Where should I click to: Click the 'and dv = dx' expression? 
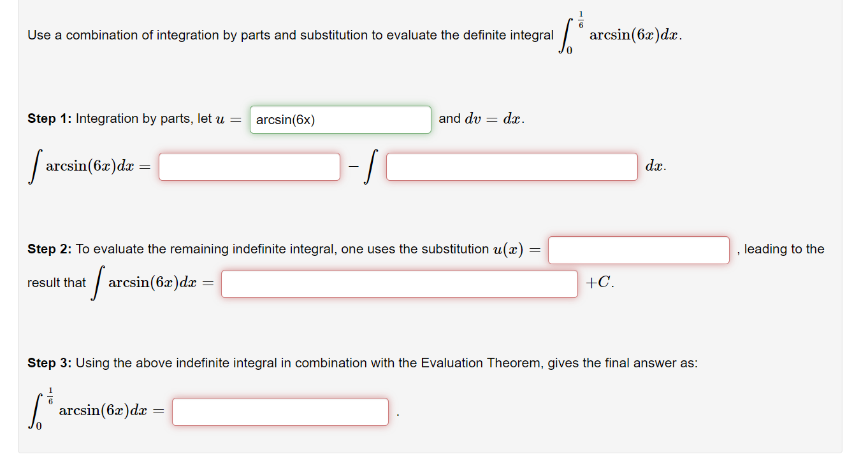482,119
